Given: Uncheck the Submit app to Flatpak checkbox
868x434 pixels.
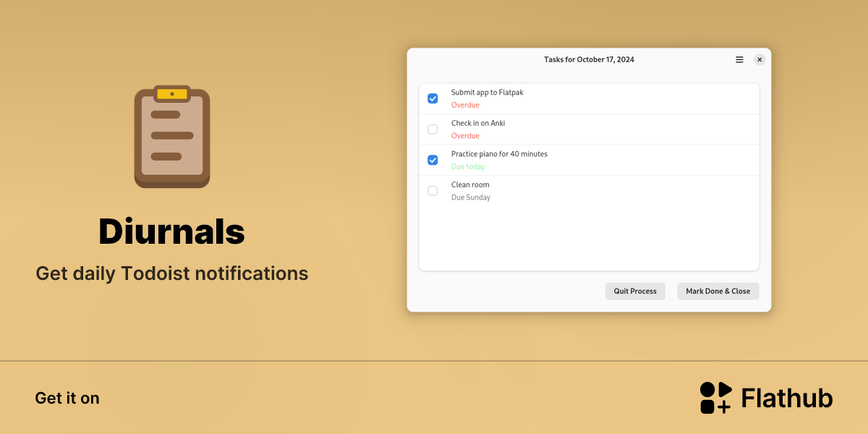Looking at the screenshot, I should click(433, 98).
